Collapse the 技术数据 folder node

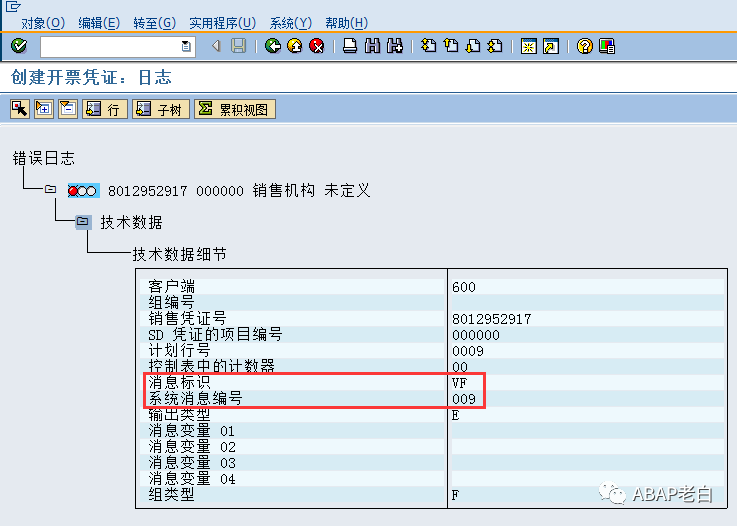point(83,221)
